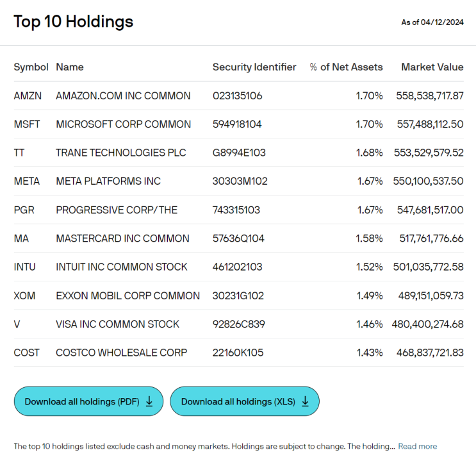Select the TRANE TECHNOLOGIES PLC row
This screenshot has height=466, width=476.
pyautogui.click(x=238, y=153)
